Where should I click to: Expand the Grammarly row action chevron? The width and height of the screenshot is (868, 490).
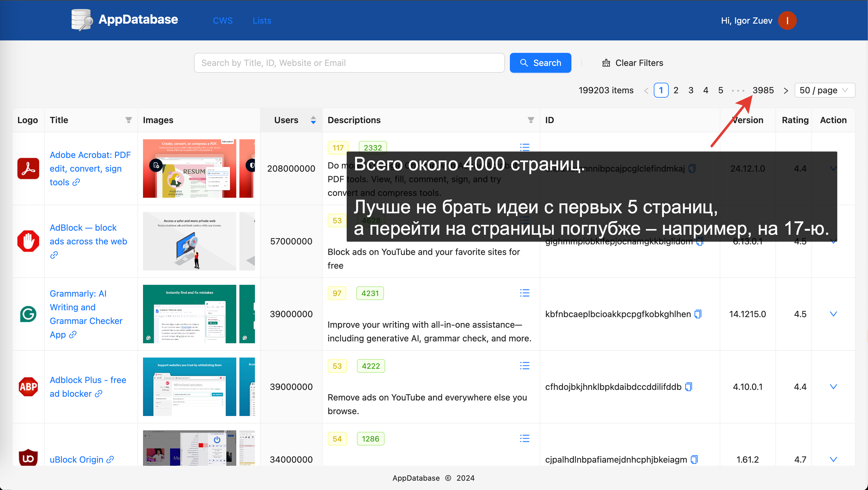(833, 314)
